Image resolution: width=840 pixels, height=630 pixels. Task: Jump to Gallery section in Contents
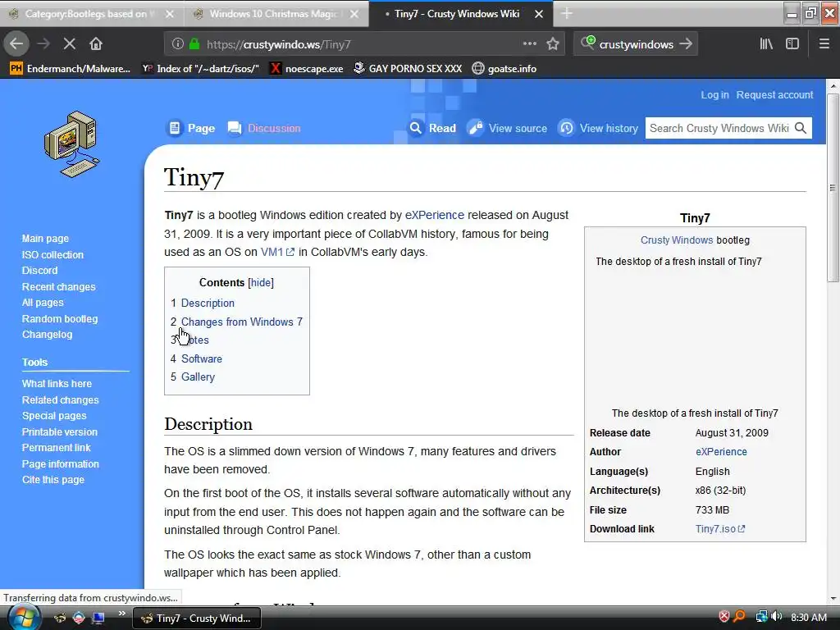click(x=198, y=377)
